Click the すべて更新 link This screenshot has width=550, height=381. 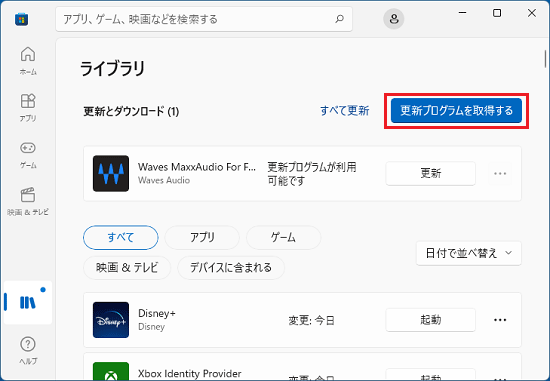tap(344, 111)
